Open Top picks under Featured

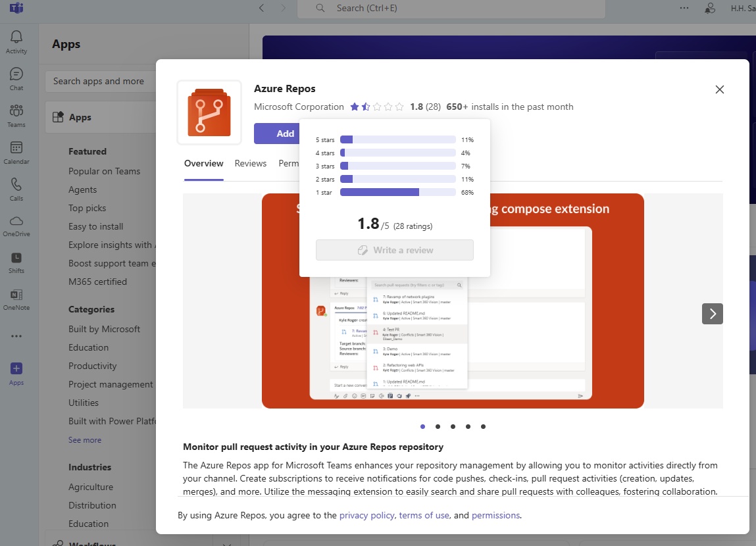point(88,208)
